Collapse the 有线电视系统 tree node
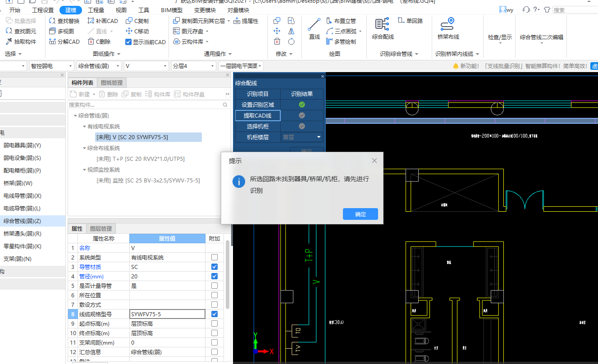The image size is (598, 364). (84, 127)
